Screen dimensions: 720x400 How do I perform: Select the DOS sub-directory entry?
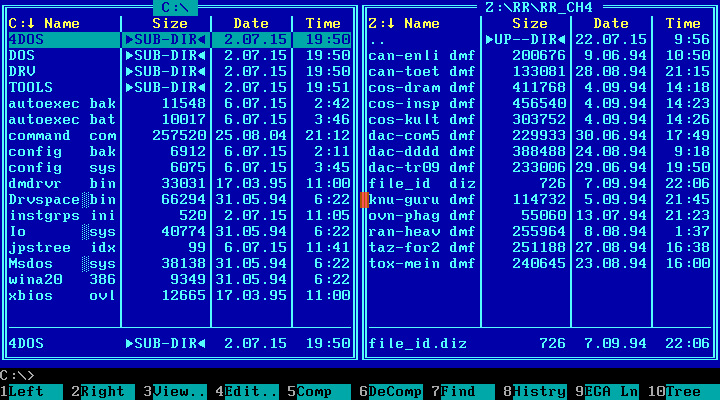pos(180,56)
